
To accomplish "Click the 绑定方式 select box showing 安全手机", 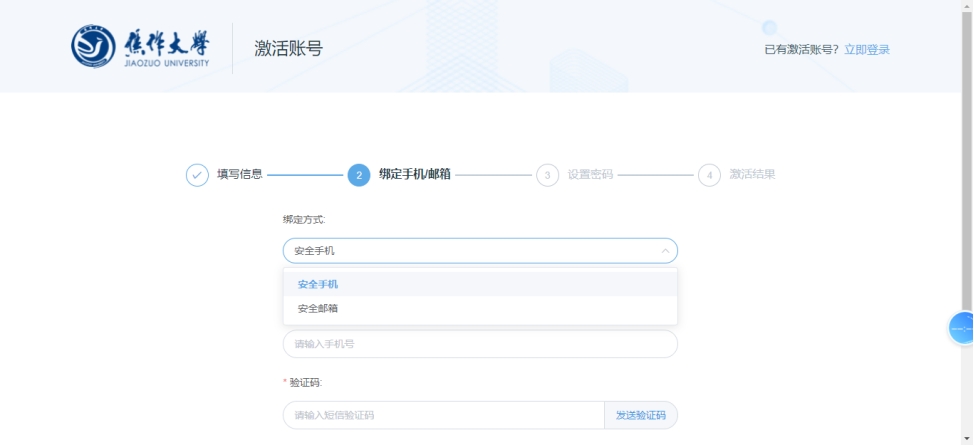I will click(x=470, y=251).
